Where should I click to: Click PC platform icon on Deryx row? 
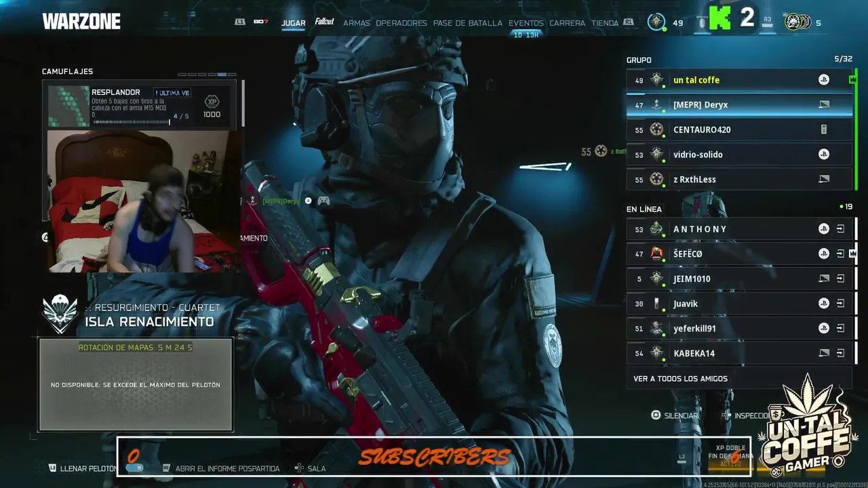pyautogui.click(x=824, y=105)
